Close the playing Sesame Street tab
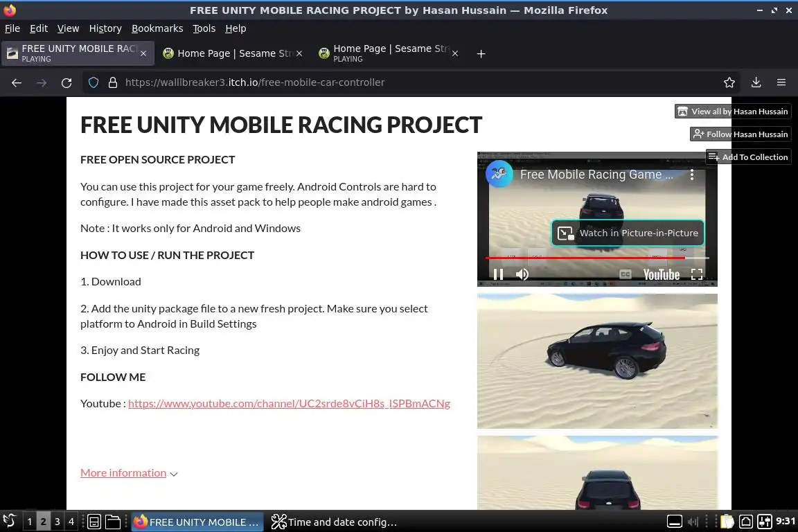This screenshot has width=798, height=532. 455,53
